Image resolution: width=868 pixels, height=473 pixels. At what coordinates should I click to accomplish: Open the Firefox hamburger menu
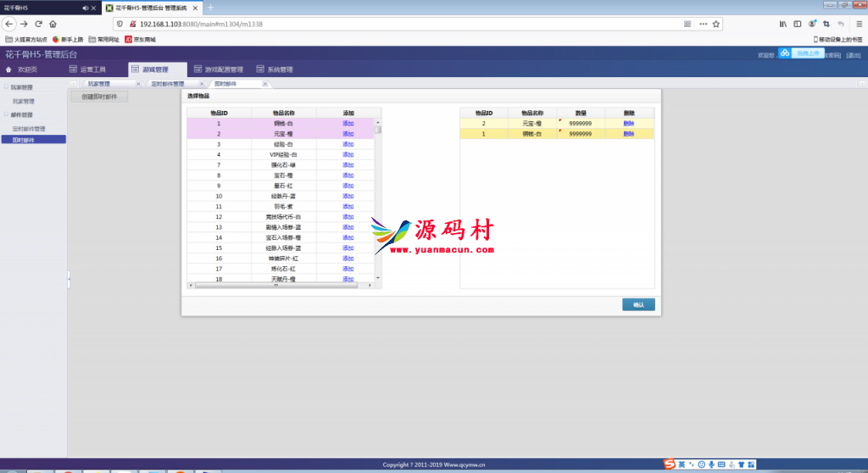tap(857, 24)
